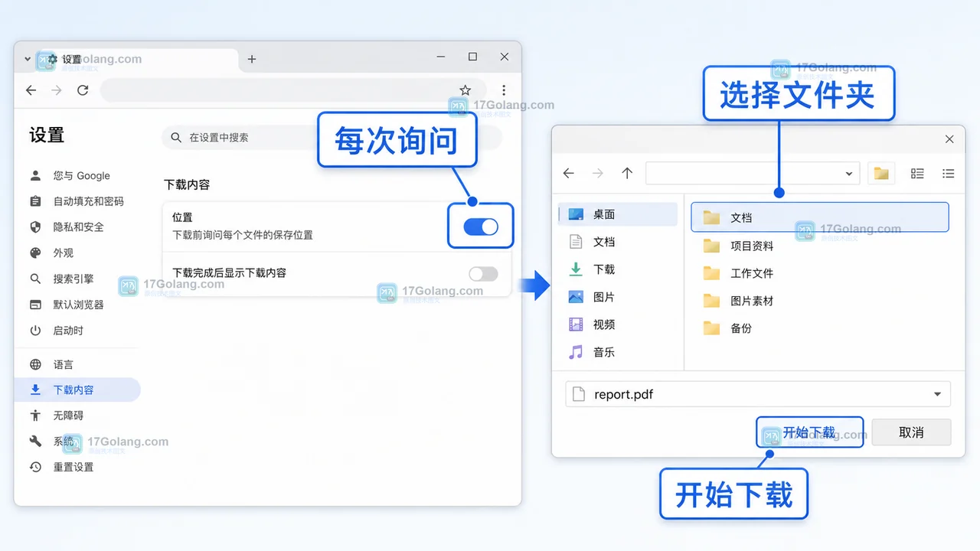Image resolution: width=980 pixels, height=551 pixels.
Task: Select 文档 in dialog sidebar
Action: pos(618,242)
